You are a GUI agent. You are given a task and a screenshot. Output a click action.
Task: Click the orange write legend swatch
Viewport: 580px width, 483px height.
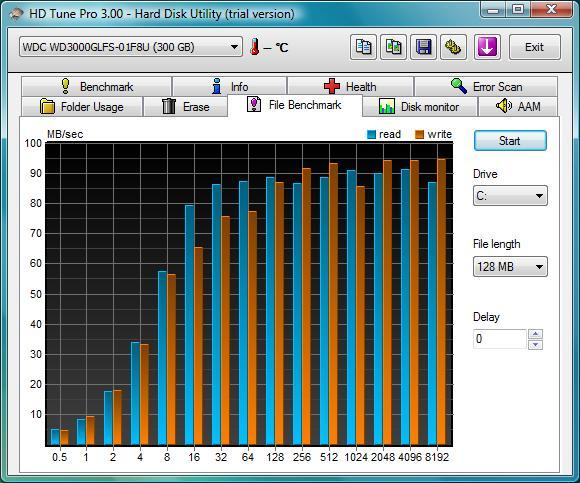click(x=419, y=135)
